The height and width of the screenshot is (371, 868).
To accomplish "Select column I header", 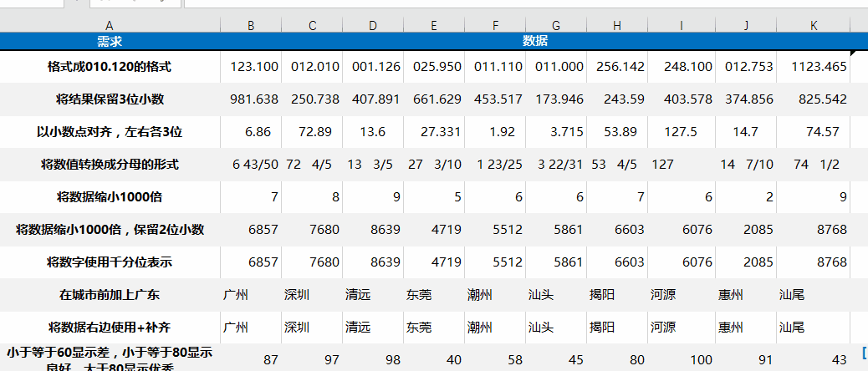I will tap(682, 25).
